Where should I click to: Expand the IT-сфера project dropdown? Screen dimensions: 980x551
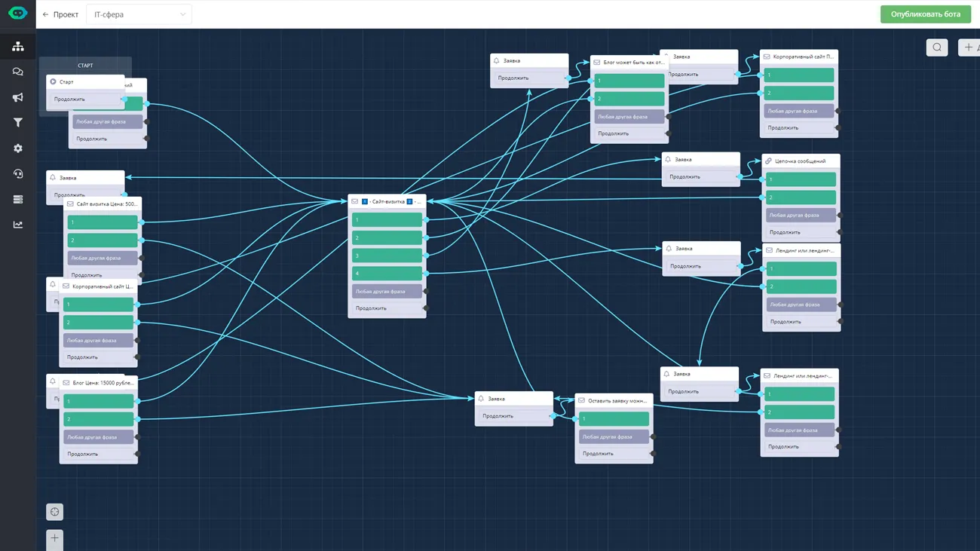[x=139, y=14]
